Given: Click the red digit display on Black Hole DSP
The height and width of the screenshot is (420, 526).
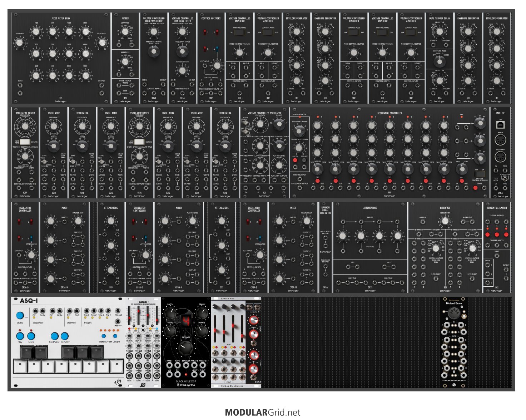Looking at the screenshot, I should pos(186,322).
